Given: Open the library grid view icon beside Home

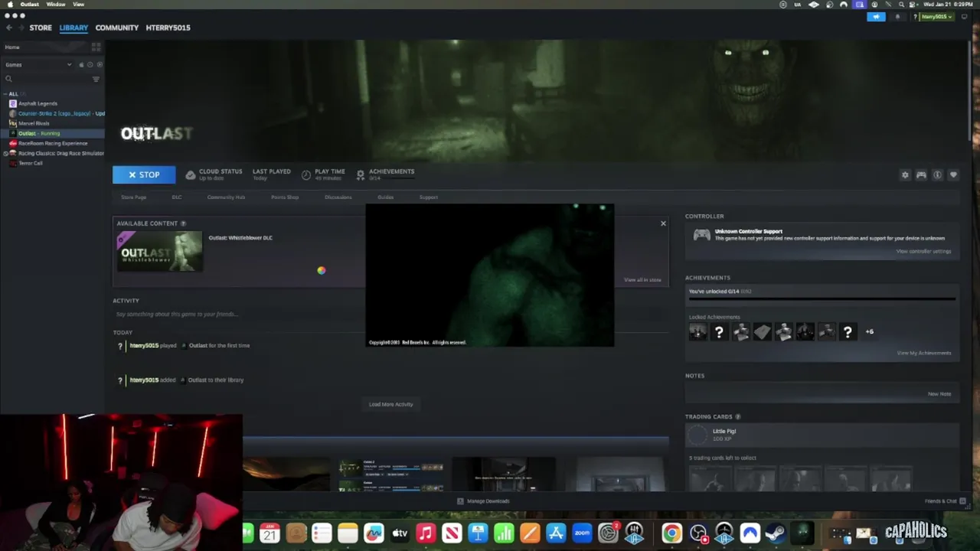Looking at the screenshot, I should [x=96, y=47].
